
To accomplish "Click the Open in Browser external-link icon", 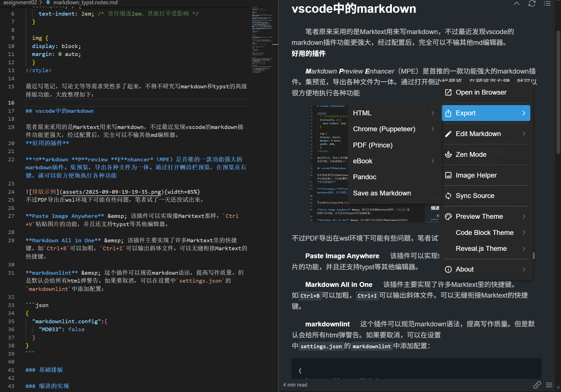I will click(x=448, y=92).
